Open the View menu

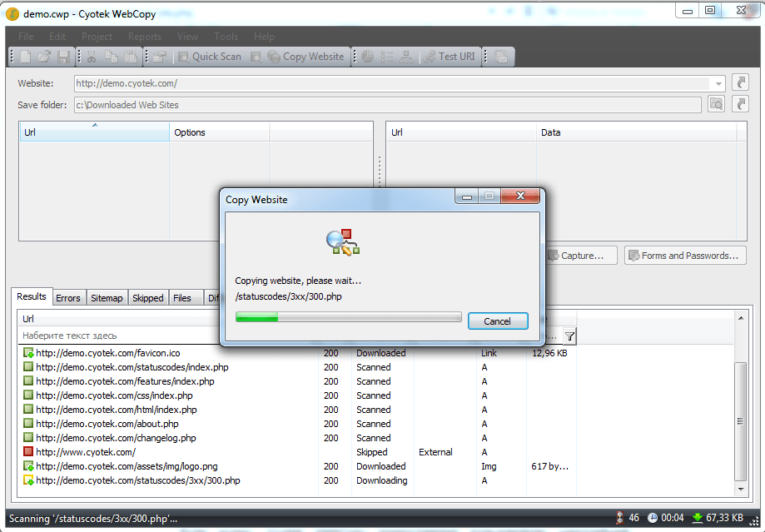tap(187, 37)
